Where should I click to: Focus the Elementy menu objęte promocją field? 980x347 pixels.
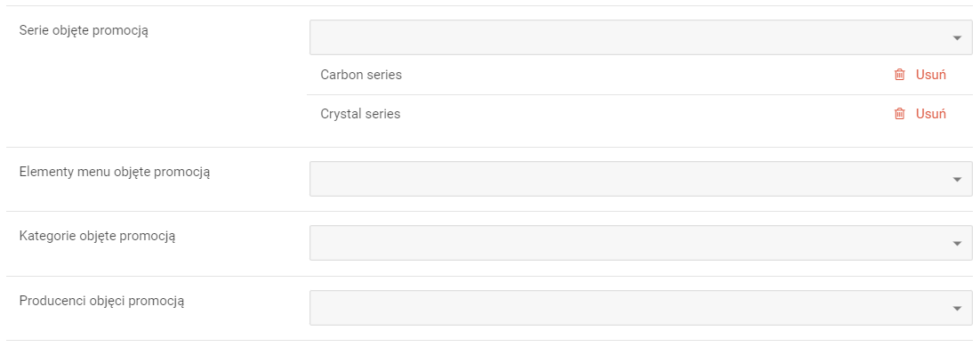point(640,179)
